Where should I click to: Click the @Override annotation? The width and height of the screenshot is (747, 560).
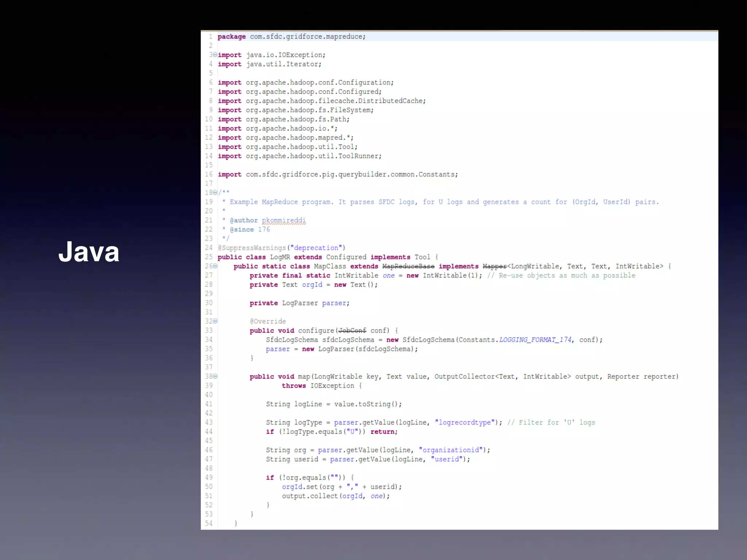pos(268,321)
